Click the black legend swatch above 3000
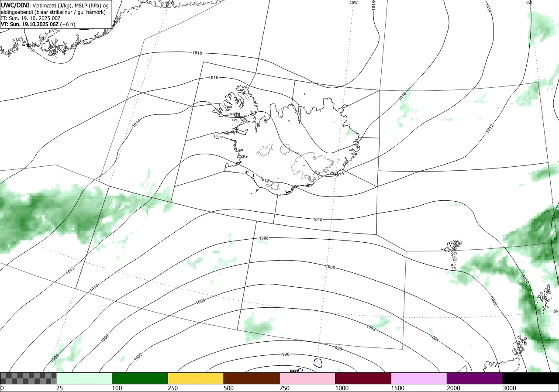Viewport: 559px width, 392px height. click(x=531, y=378)
